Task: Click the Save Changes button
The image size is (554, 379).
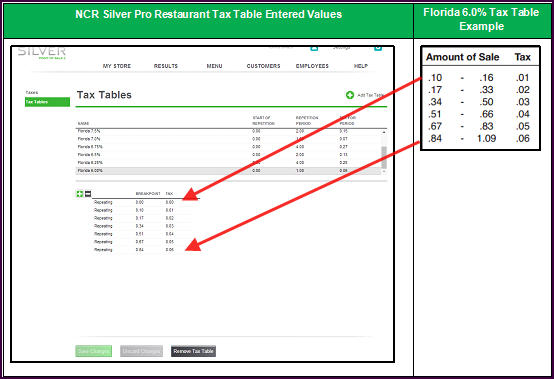Action: tap(94, 351)
